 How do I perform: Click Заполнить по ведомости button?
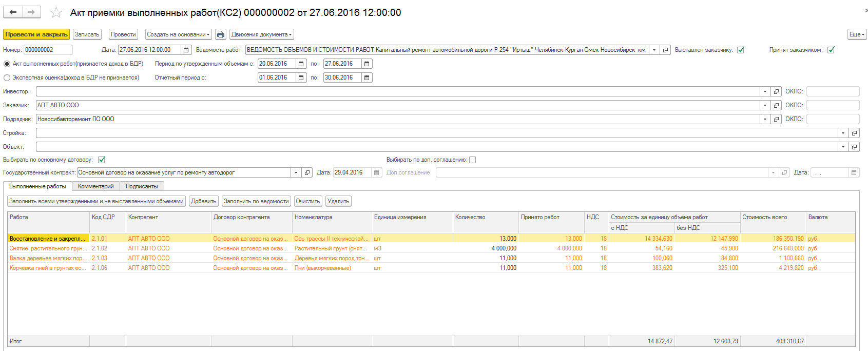pos(256,201)
